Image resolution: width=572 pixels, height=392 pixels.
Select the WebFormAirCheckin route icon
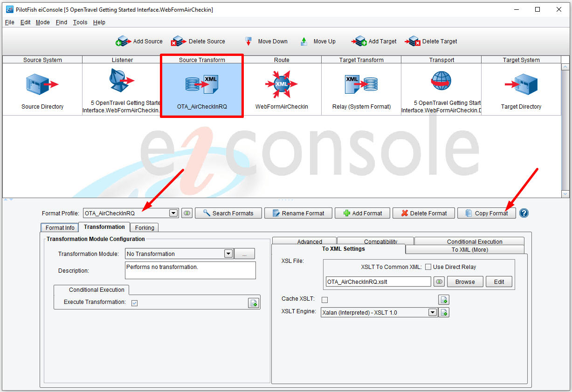coord(281,84)
